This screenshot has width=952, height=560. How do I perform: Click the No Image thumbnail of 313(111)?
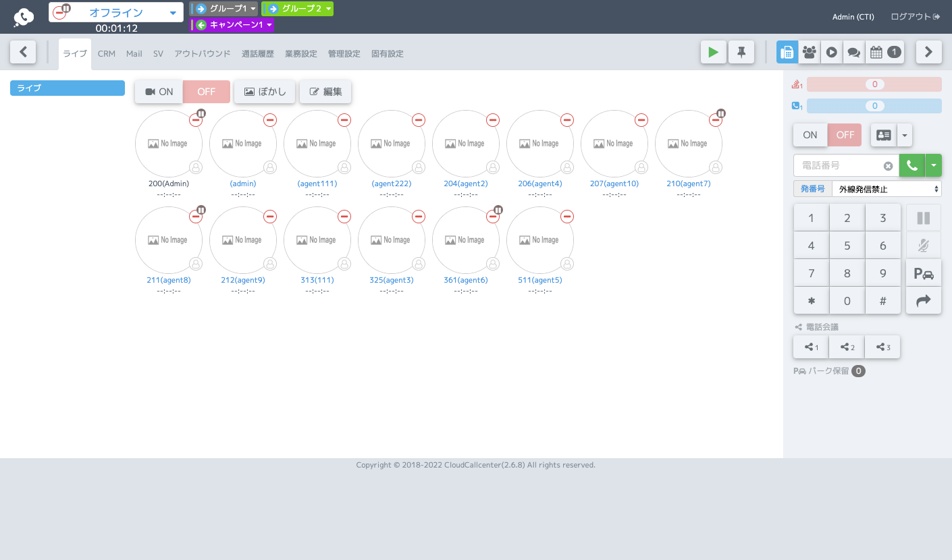317,240
